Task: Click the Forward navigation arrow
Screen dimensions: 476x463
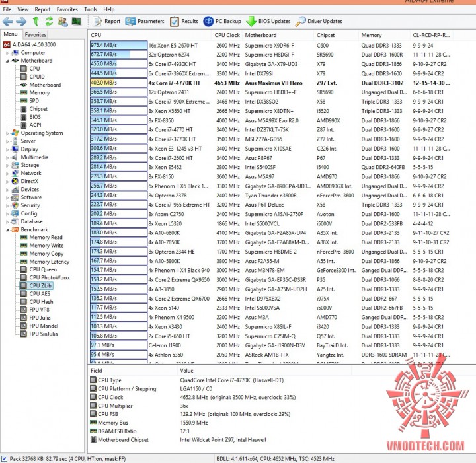Action: tap(21, 21)
